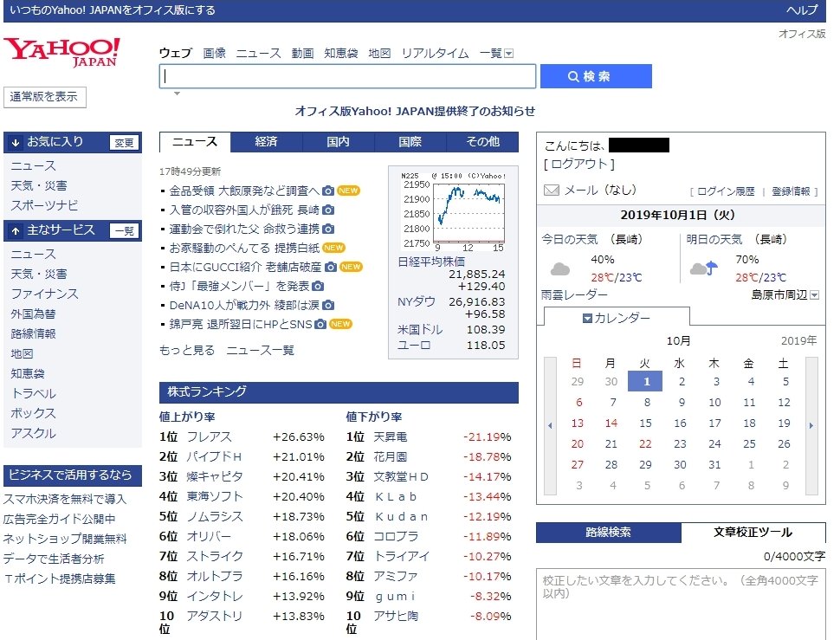Open the Nikkei 225 stock chart thumbnail

pyautogui.click(x=453, y=212)
